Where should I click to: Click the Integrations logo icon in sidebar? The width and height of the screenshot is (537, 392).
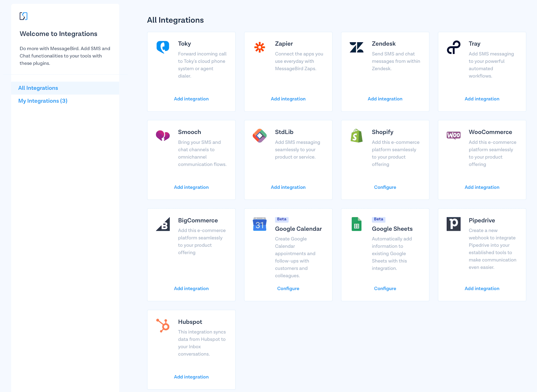23,16
